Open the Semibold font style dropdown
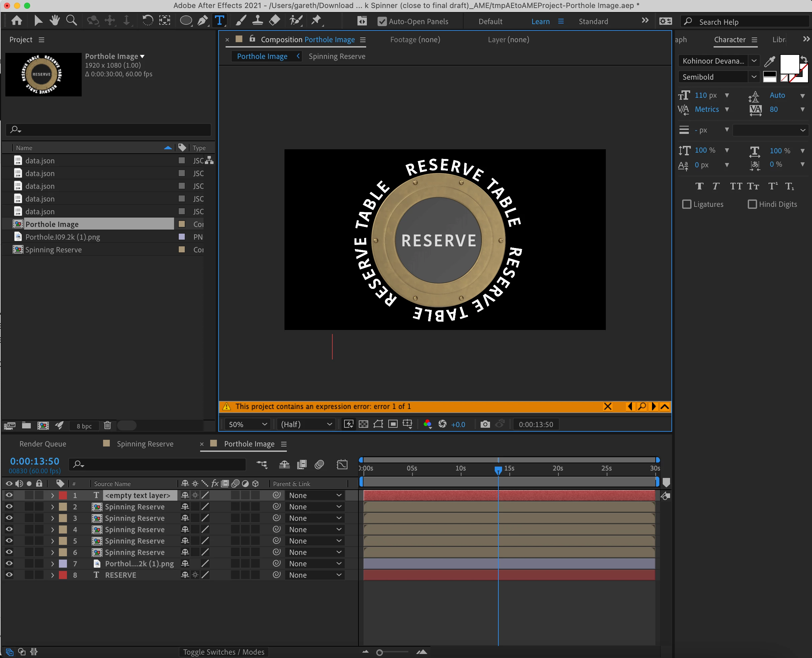812x658 pixels. 718,77
